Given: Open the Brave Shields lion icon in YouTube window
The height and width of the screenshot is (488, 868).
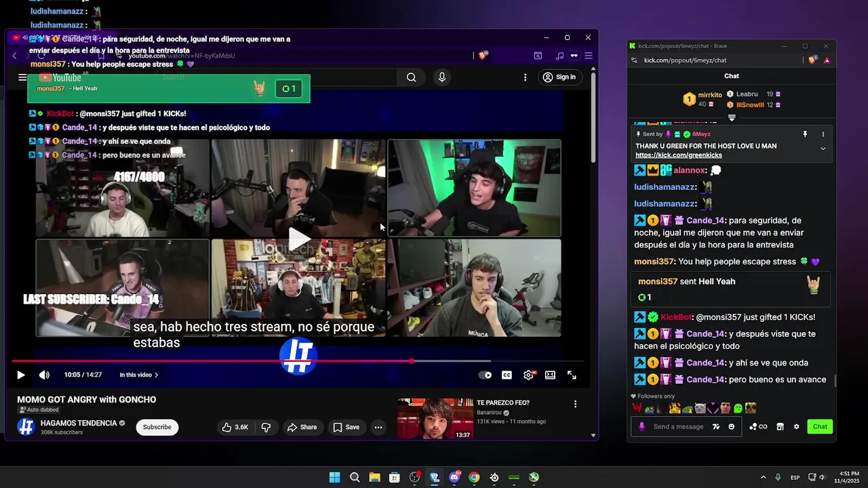Looking at the screenshot, I should pyautogui.click(x=483, y=56).
